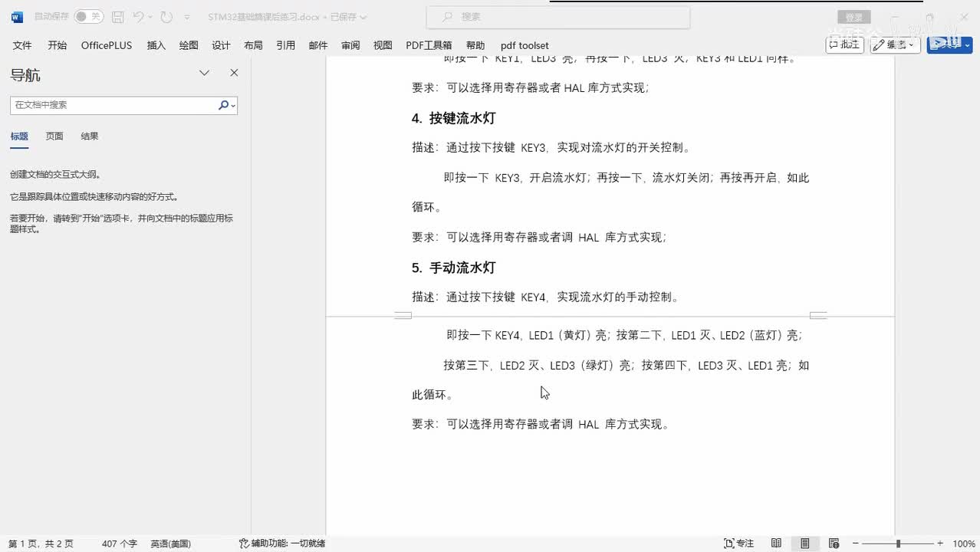Open the 帮助 ribbon tab
This screenshot has width=980, height=552.
pyautogui.click(x=475, y=45)
